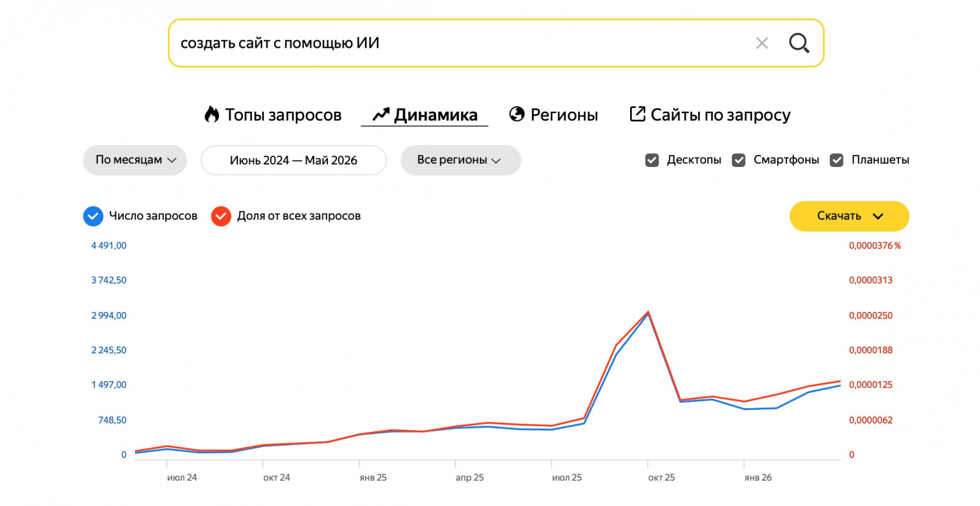Click the 1 497,00 left axis value
Screen dimensions: 980x506
tap(109, 384)
